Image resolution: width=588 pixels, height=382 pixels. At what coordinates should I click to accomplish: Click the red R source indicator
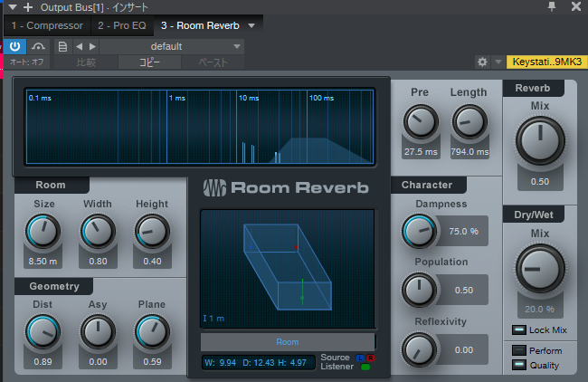point(371,358)
